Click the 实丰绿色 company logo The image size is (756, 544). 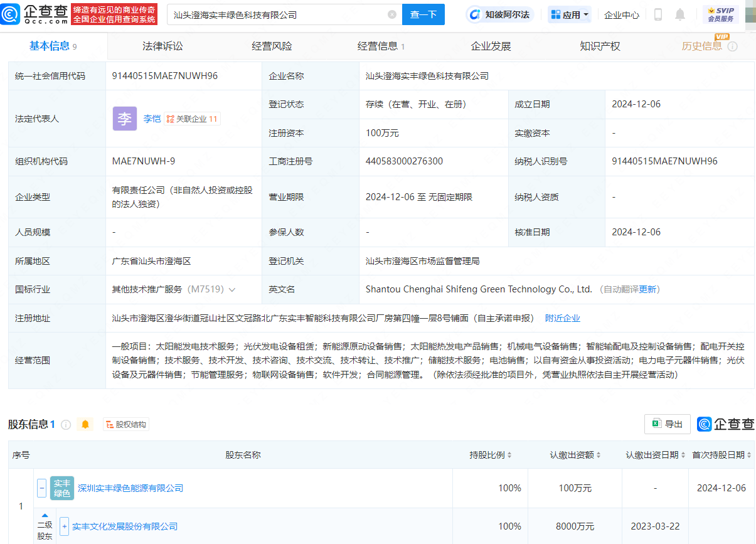tap(61, 488)
